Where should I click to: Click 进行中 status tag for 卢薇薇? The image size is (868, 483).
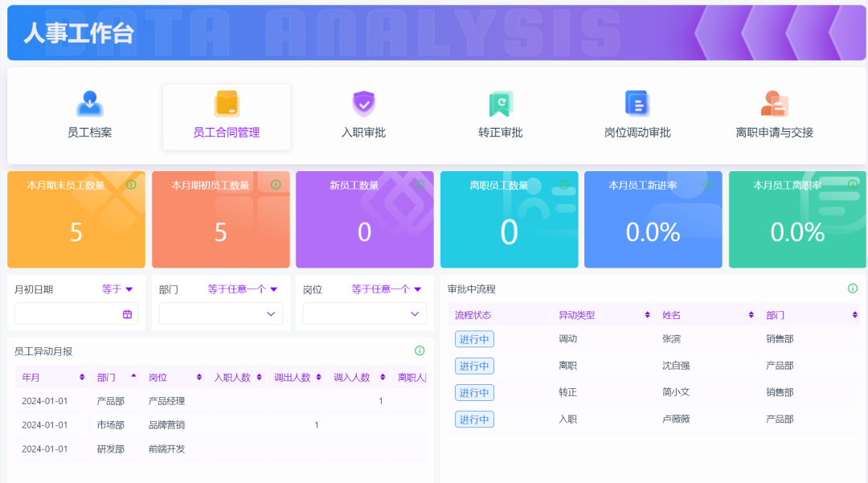(x=474, y=419)
